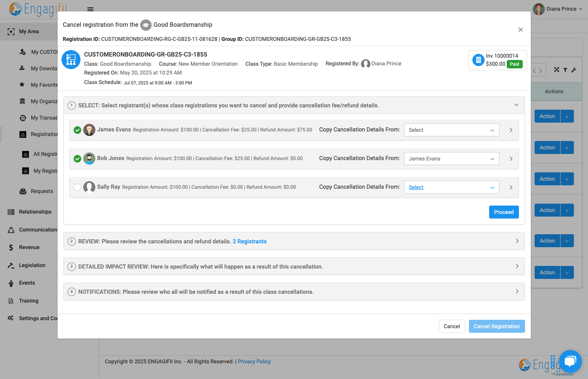Open the chat support bubble icon

570,361
